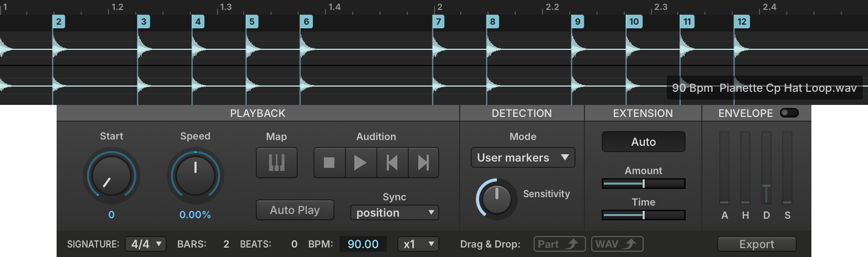
Task: Open the User markers mode dropdown
Action: click(523, 157)
